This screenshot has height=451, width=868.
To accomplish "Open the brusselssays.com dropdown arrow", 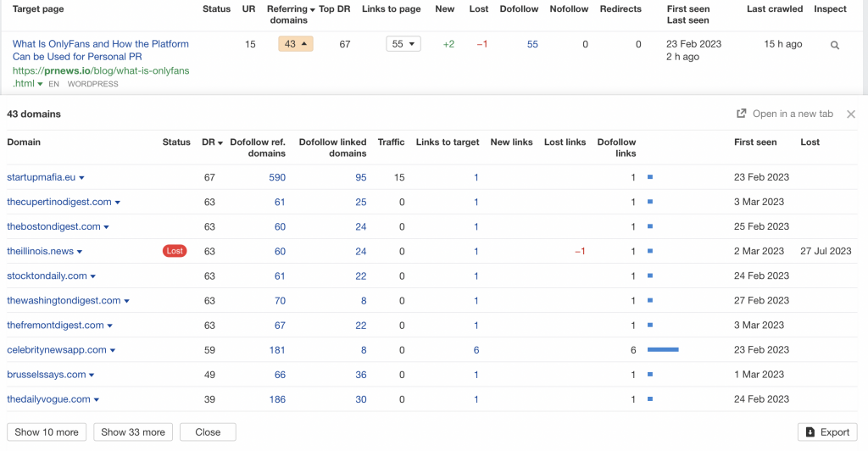I will 92,375.
